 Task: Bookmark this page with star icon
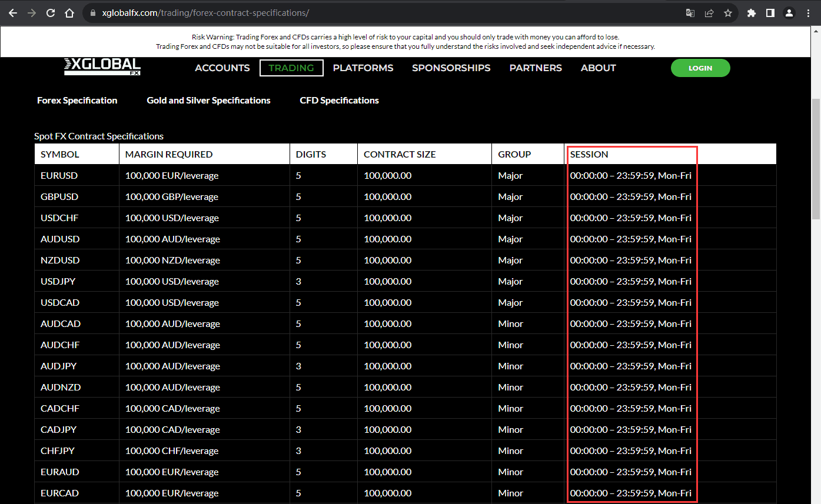coord(728,13)
